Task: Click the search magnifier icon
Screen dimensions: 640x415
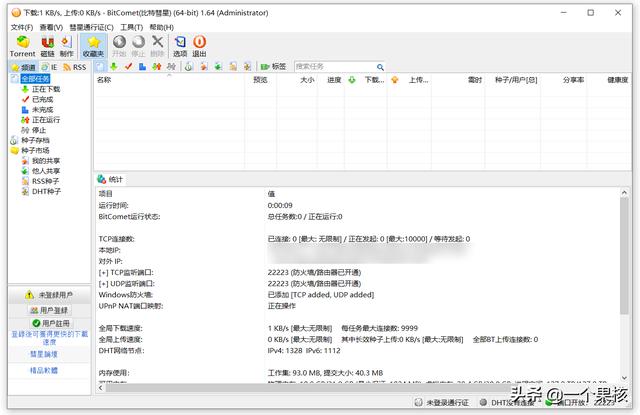Action: pyautogui.click(x=380, y=67)
